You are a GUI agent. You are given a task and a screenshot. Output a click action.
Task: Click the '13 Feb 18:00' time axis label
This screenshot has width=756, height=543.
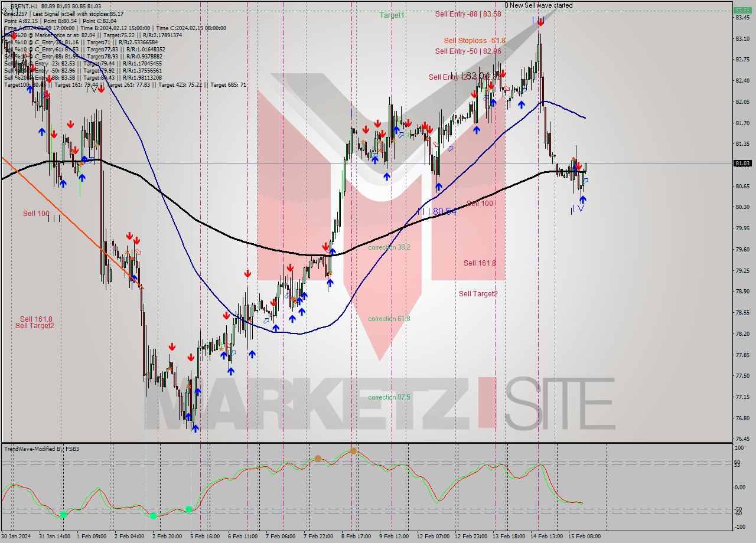pos(509,537)
